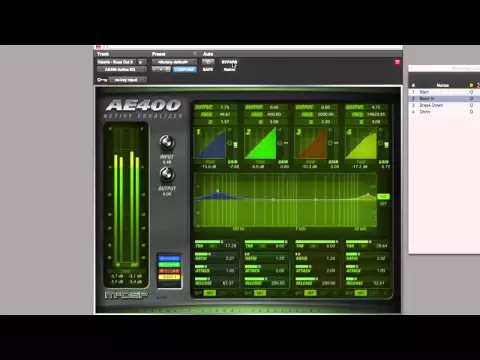This screenshot has height=360, width=480.
Task: Turn the INPUT gain knob
Action: (167, 143)
